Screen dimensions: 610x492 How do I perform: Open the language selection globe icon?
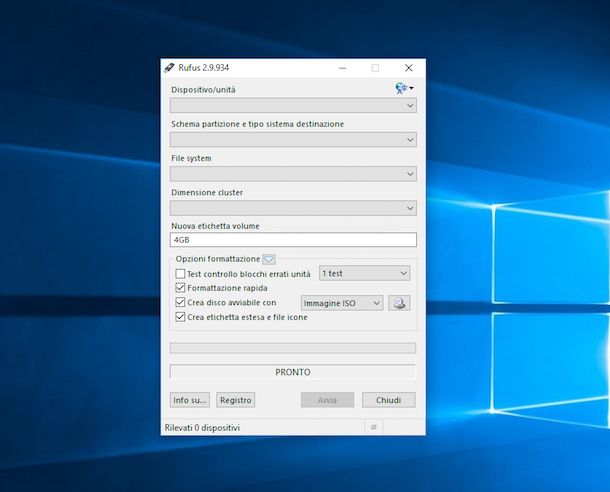coord(404,89)
